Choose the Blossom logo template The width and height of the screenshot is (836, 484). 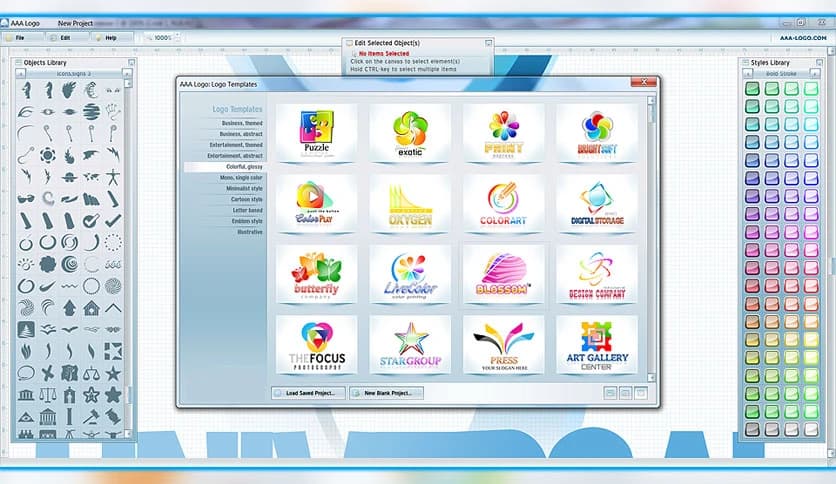click(x=503, y=275)
